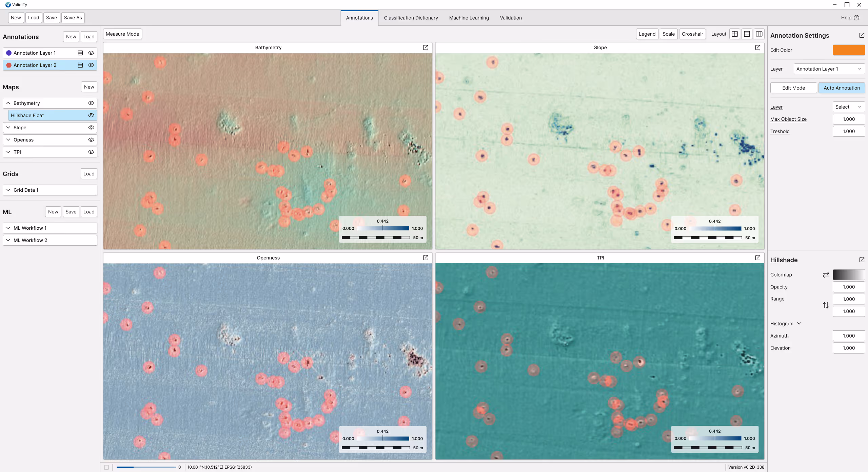Click the Auto Annotation button
Screen dimensions: 868x472
pos(842,88)
